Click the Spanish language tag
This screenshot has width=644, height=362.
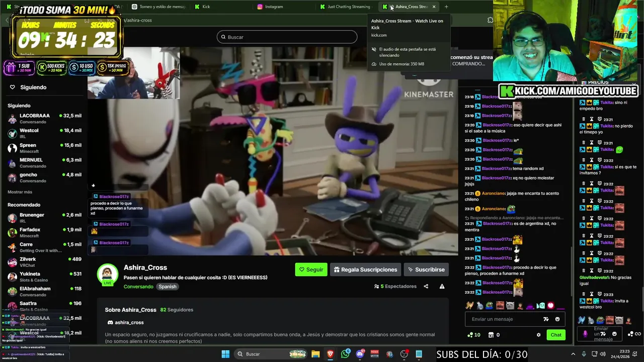[x=168, y=287]
